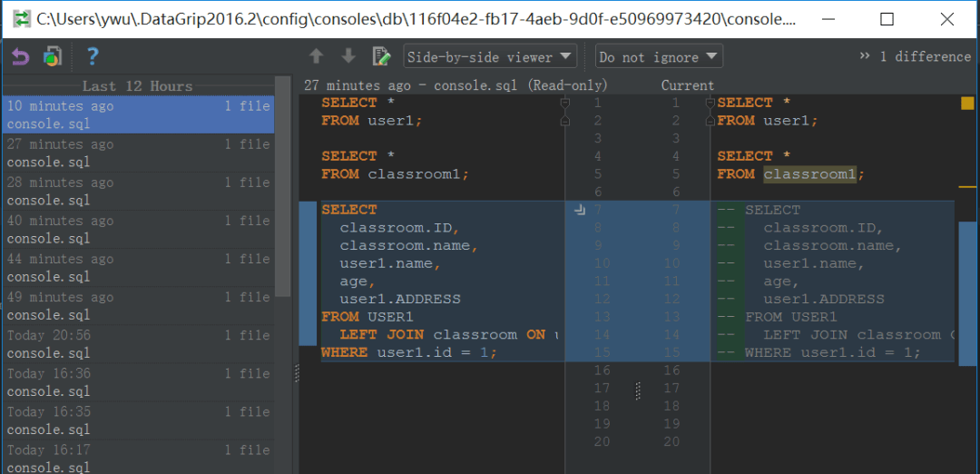Click the Create Patch icon
980x474 pixels.
pos(52,57)
